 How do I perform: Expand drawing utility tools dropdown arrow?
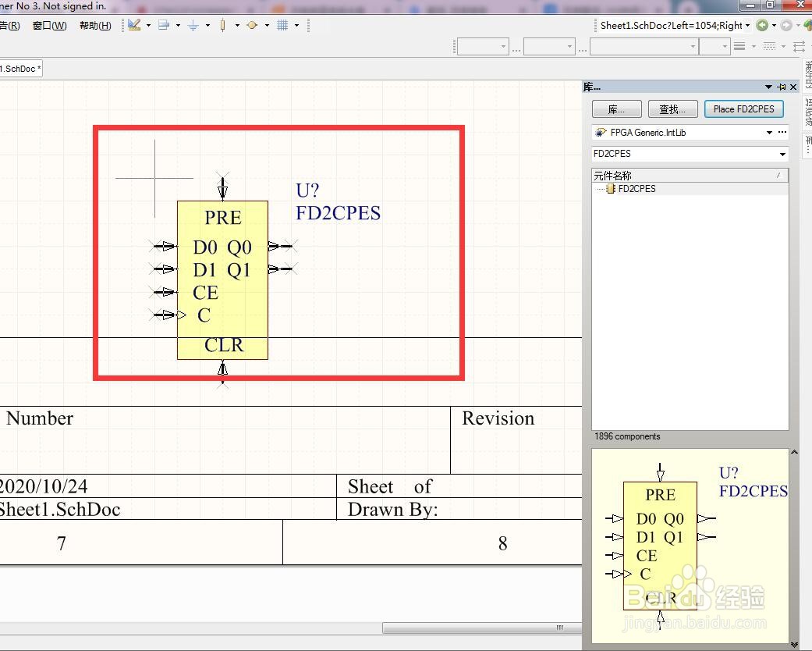[x=149, y=25]
